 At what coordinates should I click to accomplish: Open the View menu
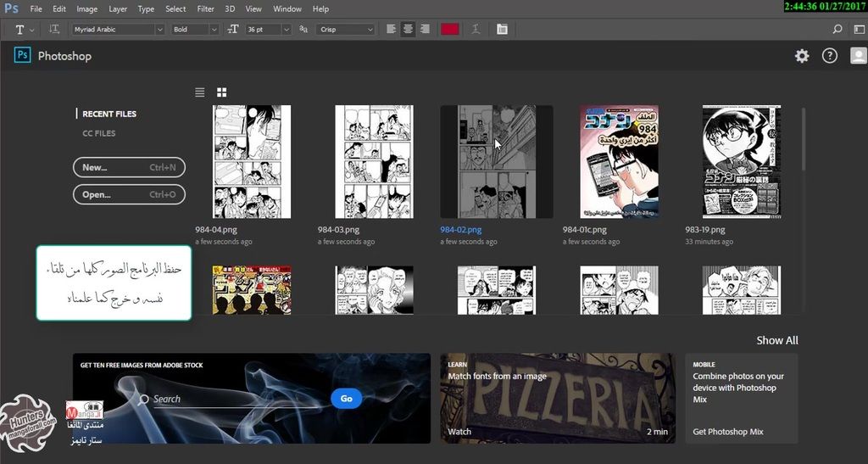253,8
